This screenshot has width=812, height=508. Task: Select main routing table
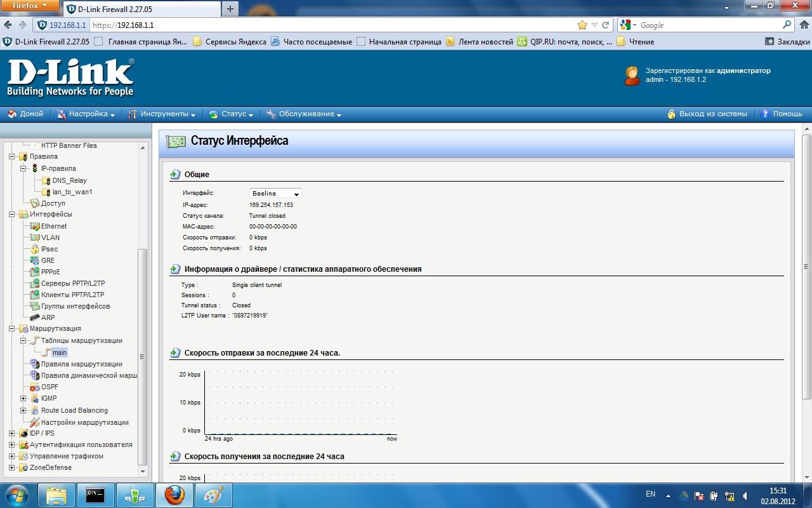click(60, 352)
